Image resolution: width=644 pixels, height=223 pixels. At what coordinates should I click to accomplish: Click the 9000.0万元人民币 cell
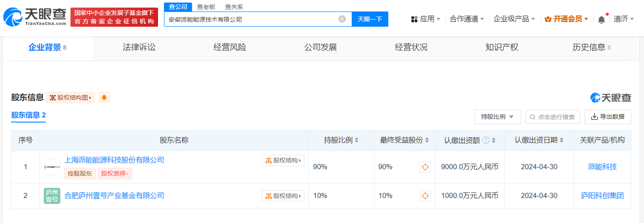pyautogui.click(x=469, y=167)
